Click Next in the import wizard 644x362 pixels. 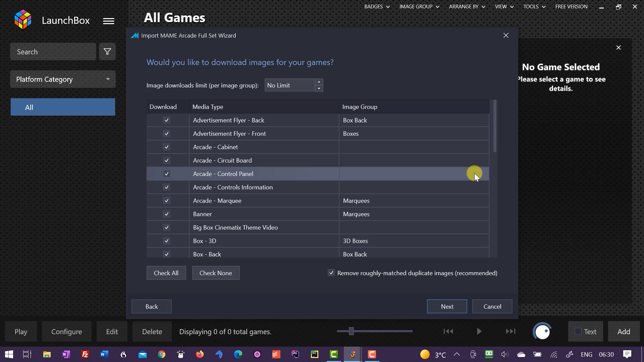point(447,306)
